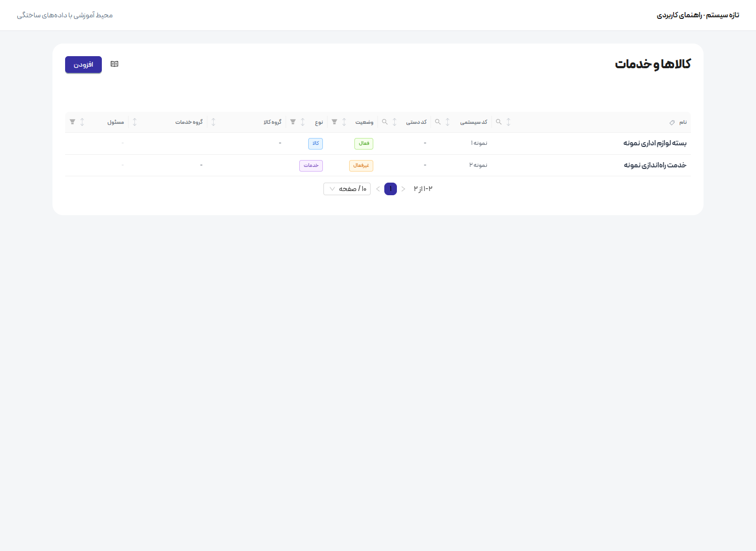Sort by گروه خدمات column

(134, 122)
